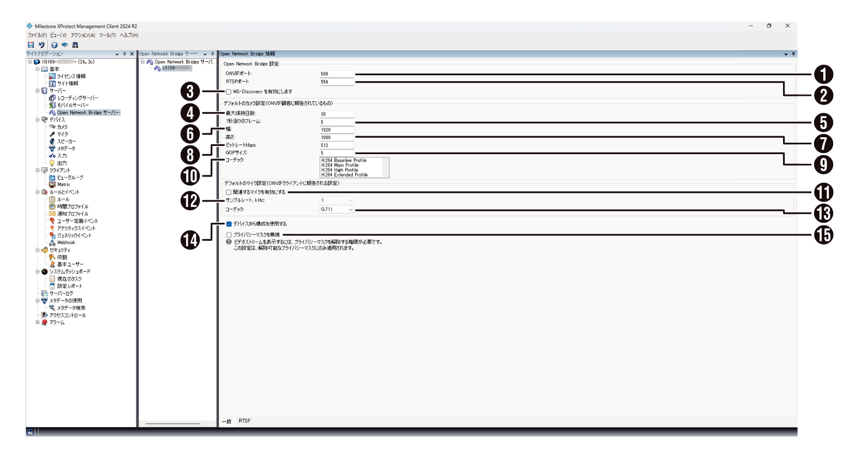
Task: Click the 幅 field showing 1920
Action: (x=337, y=130)
